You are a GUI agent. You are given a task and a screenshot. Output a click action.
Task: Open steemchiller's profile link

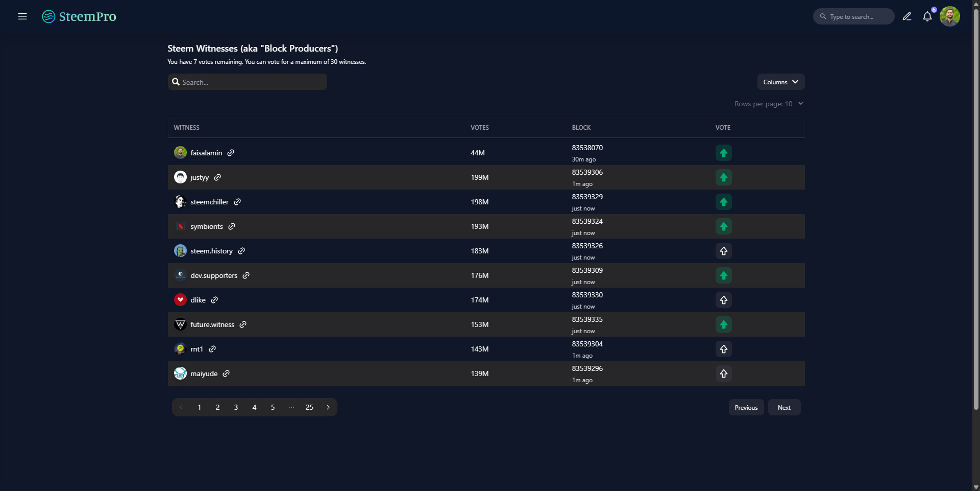click(x=209, y=202)
